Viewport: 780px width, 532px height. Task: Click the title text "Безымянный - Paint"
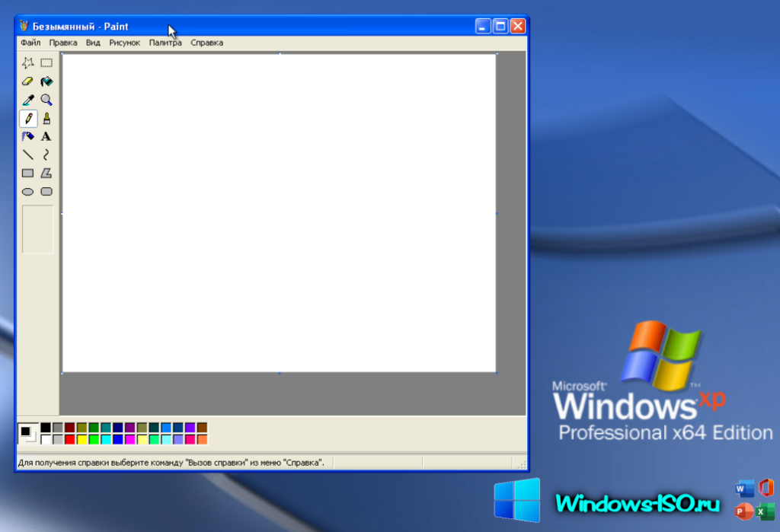click(x=81, y=27)
